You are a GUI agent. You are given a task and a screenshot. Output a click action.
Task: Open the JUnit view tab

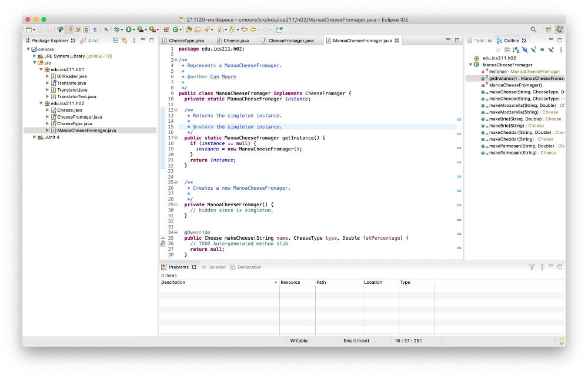pyautogui.click(x=90, y=41)
